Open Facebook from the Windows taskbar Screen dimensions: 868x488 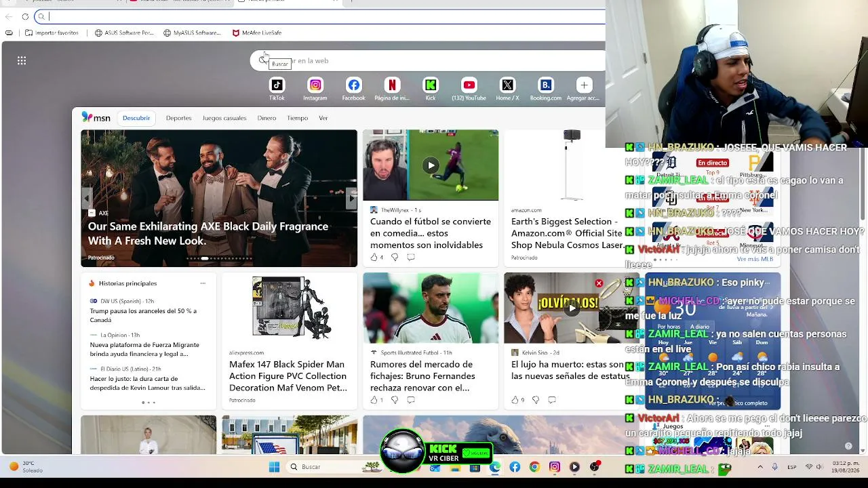tap(515, 467)
